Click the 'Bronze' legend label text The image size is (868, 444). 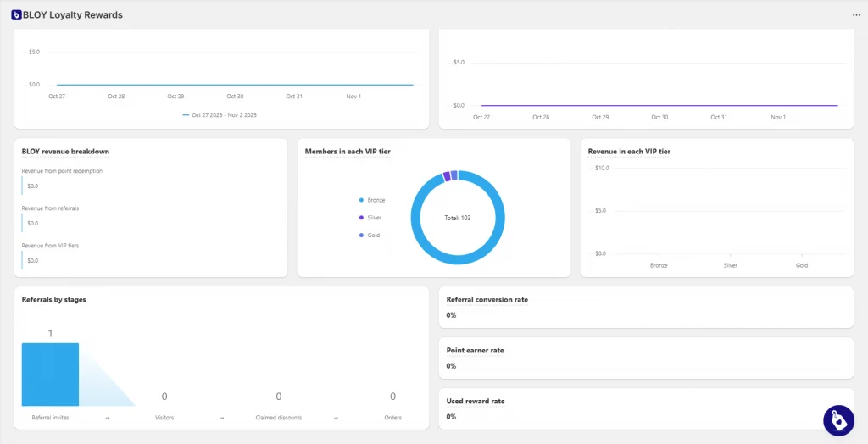pyautogui.click(x=376, y=200)
